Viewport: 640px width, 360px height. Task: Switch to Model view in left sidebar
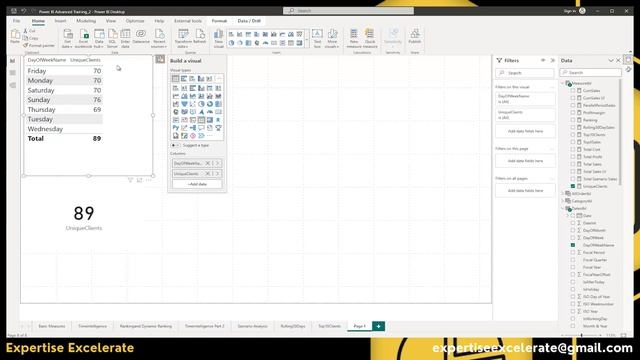[x=13, y=85]
